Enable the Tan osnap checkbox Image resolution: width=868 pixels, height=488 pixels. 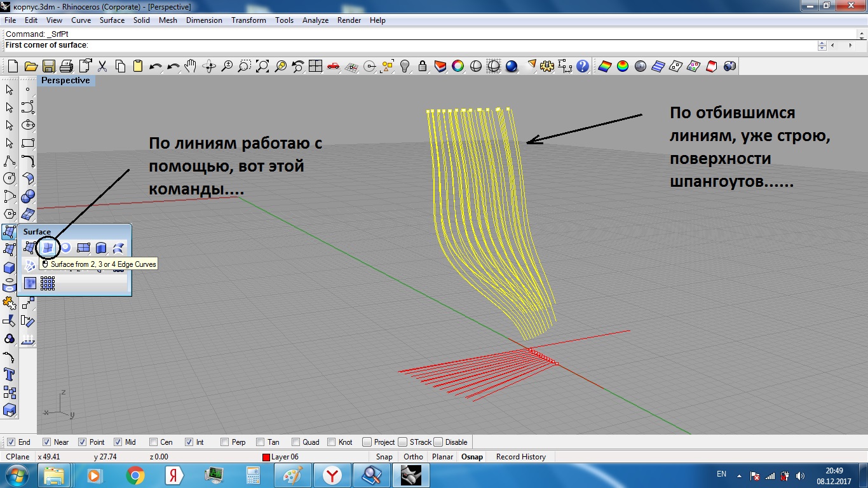pos(260,442)
